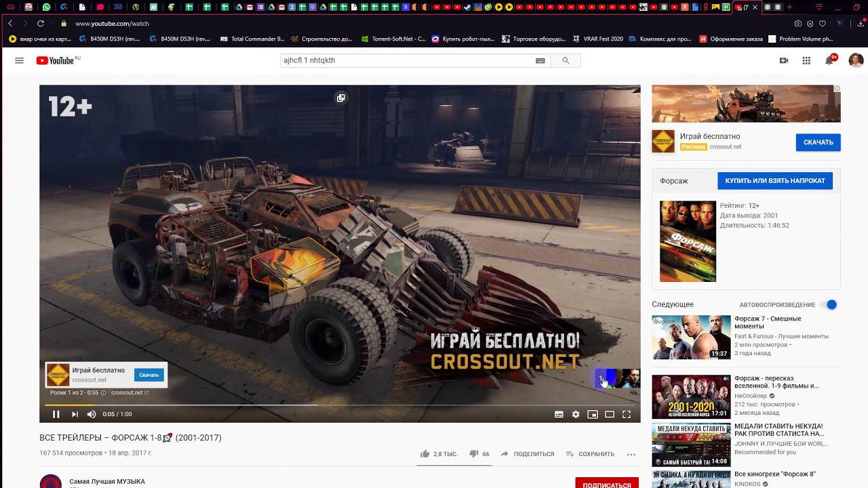The width and height of the screenshot is (868, 488).
Task: Open Problem Volume bookmark
Action: click(801, 39)
